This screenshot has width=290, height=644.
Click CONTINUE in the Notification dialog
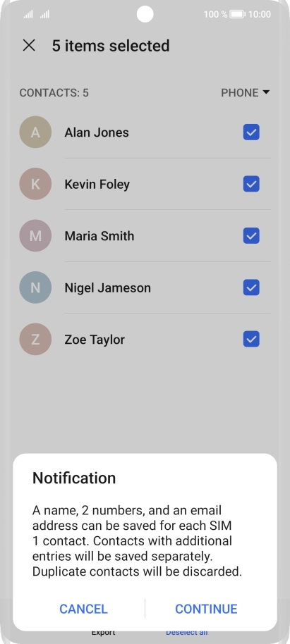pyautogui.click(x=206, y=609)
